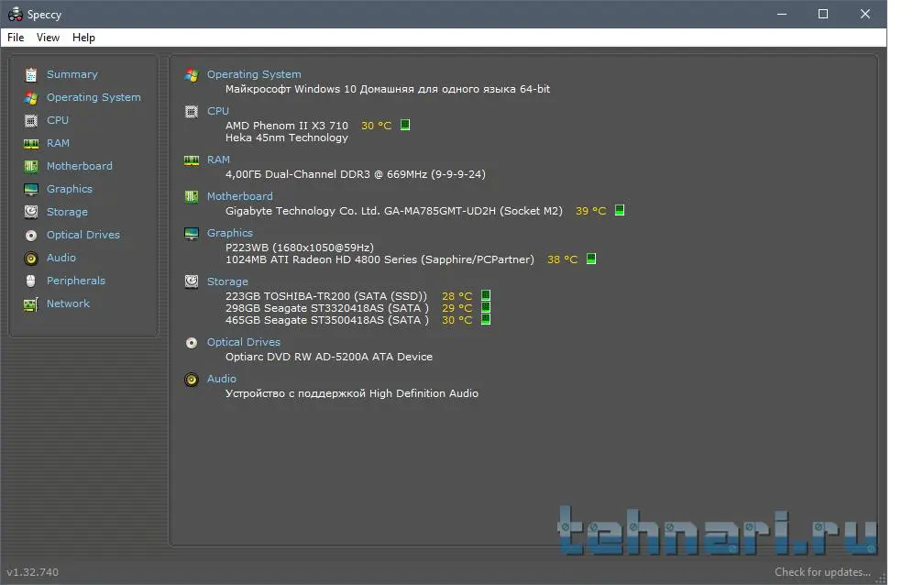Click the Graphics monitor icon in sidebar

pos(31,189)
